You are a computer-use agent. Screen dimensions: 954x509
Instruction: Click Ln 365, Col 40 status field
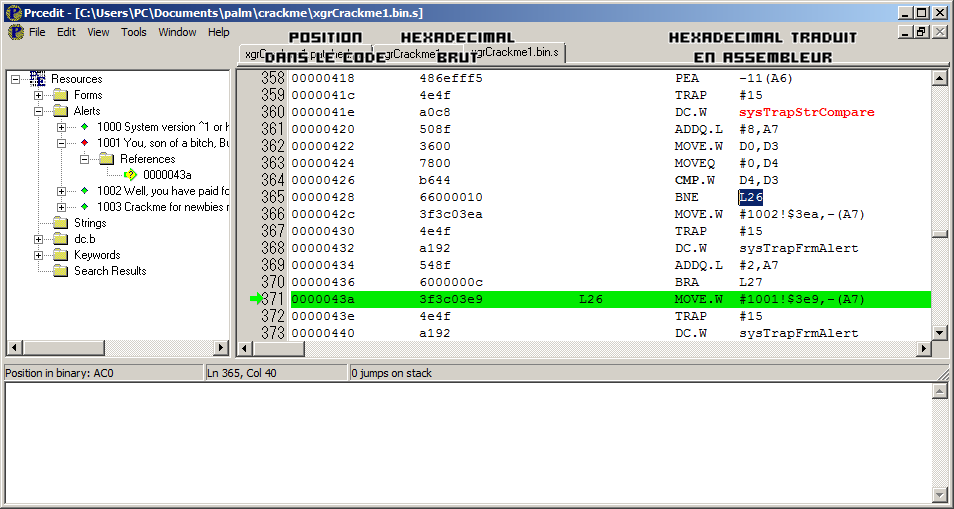[276, 373]
